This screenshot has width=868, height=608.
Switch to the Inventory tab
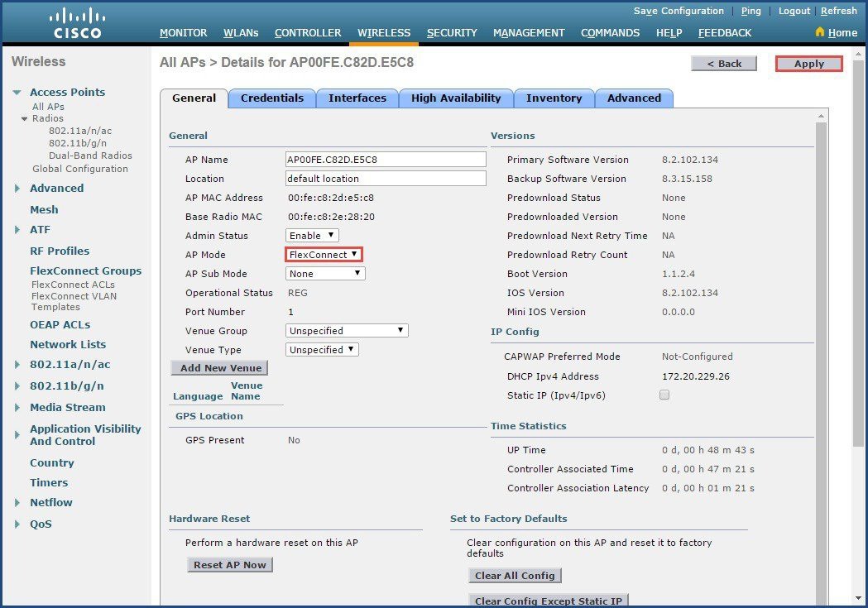pyautogui.click(x=554, y=98)
